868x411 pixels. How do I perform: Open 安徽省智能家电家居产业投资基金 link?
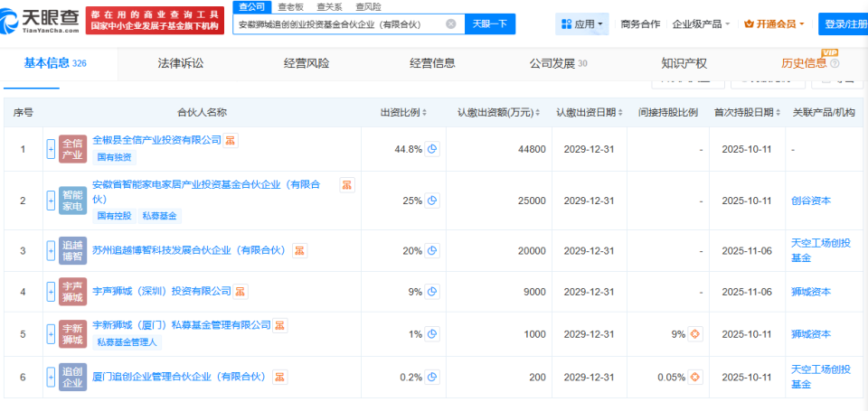(206, 191)
